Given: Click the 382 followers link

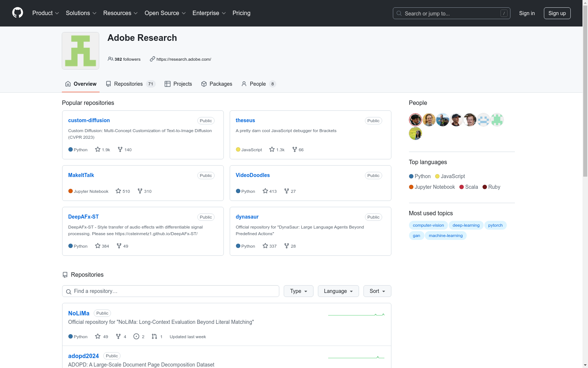Looking at the screenshot, I should point(124,59).
